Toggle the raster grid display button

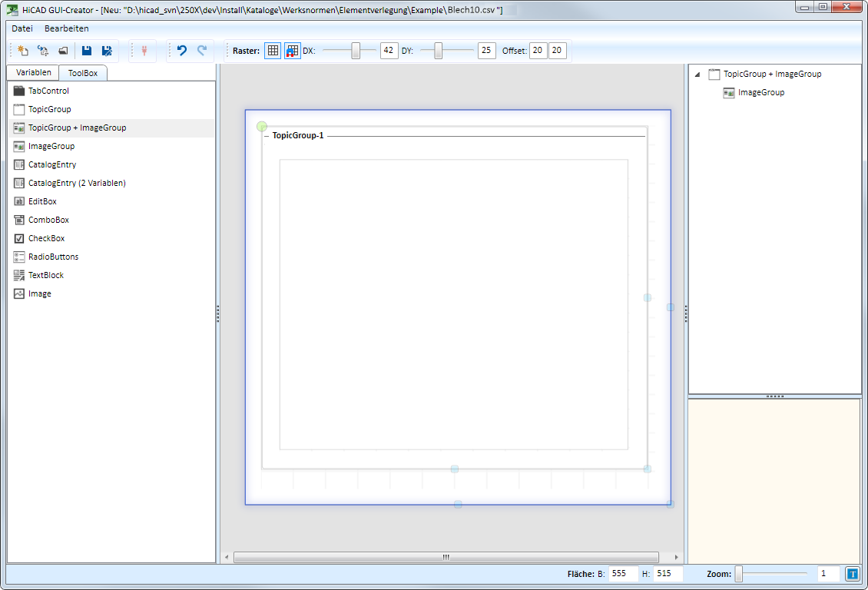[x=273, y=51]
